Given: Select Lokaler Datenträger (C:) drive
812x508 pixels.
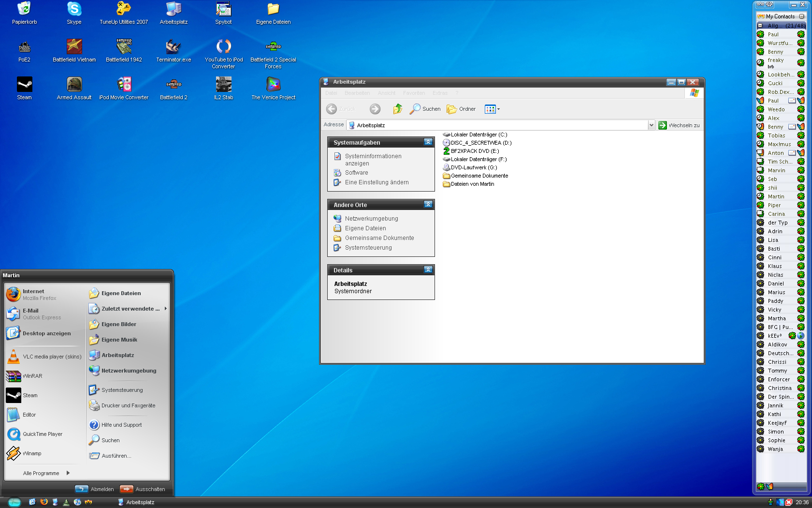Looking at the screenshot, I should click(x=475, y=134).
